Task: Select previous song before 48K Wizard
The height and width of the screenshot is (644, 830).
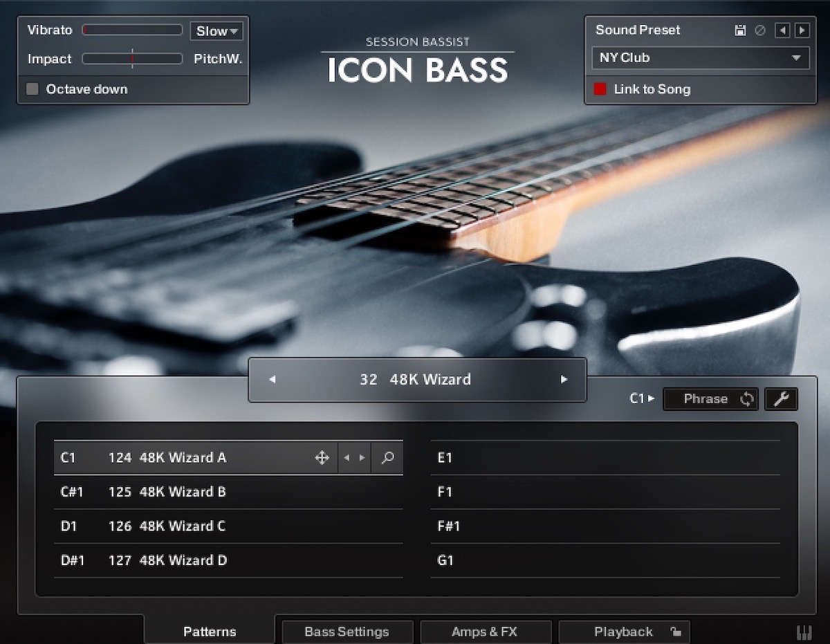Action: tap(273, 380)
